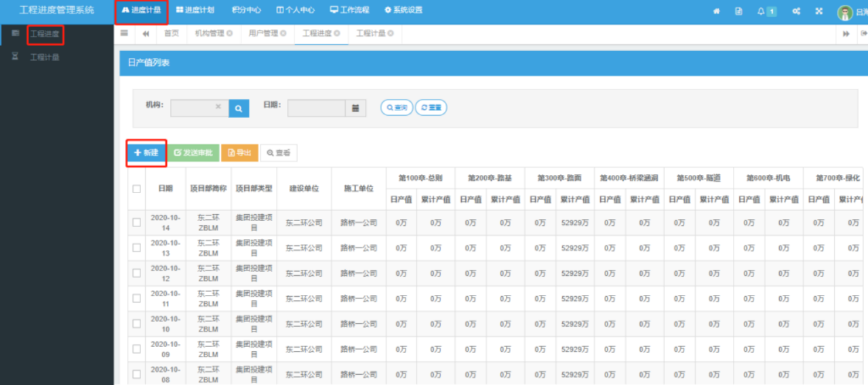
Task: Click the 第100章-总则 column group header
Action: 420,178
